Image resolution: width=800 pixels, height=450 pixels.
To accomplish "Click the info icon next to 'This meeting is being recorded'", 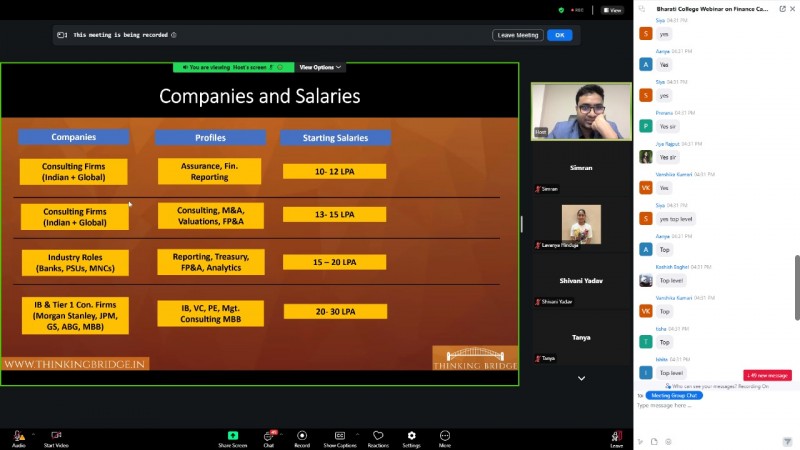I will click(x=174, y=35).
